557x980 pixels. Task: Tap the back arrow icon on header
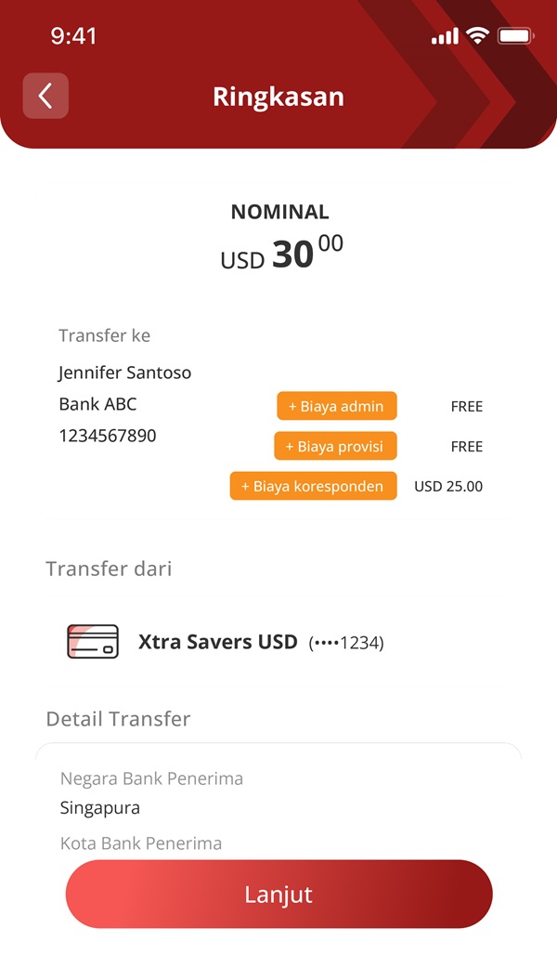(45, 96)
